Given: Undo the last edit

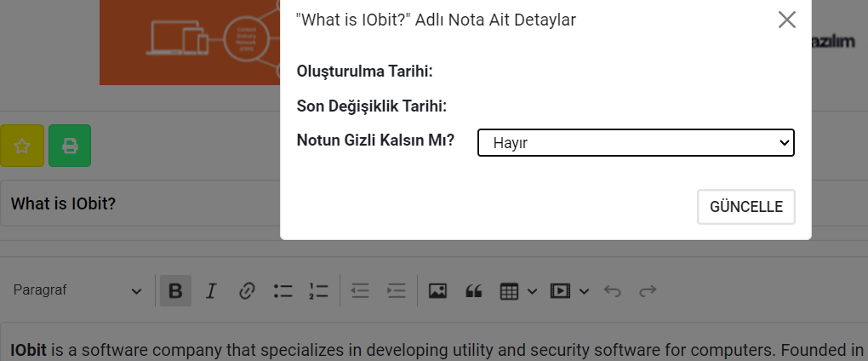Looking at the screenshot, I should 612,291.
